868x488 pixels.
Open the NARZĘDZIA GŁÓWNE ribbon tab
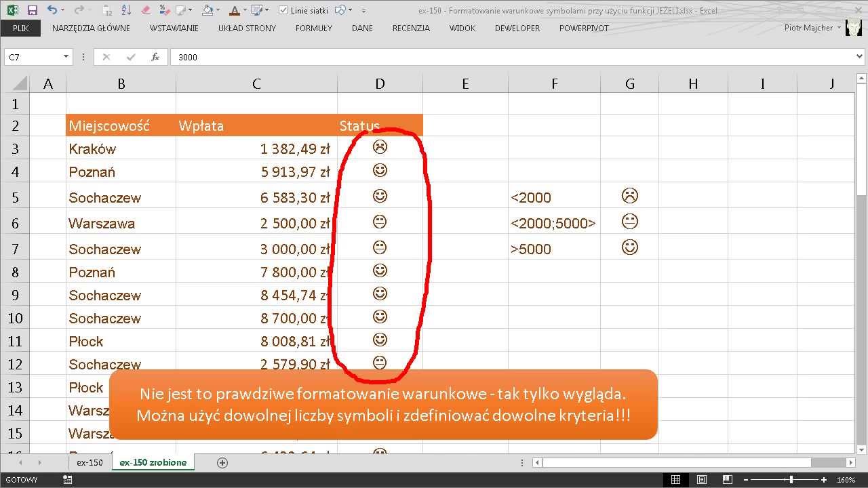pos(91,28)
